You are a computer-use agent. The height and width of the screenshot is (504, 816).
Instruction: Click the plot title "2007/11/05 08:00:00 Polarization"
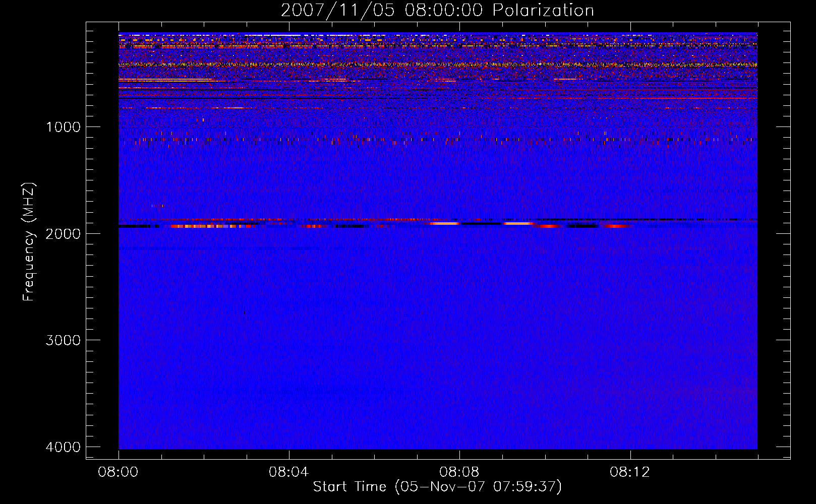pyautogui.click(x=437, y=10)
